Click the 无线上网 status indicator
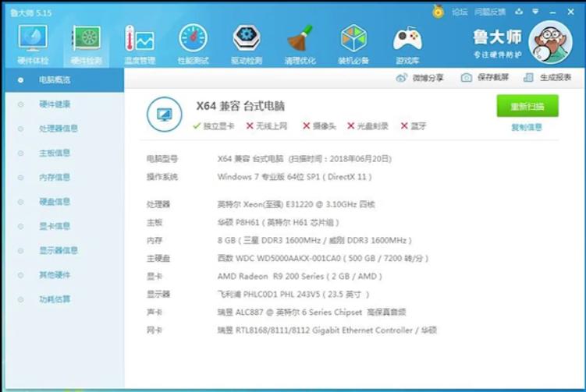This screenshot has height=392, width=586. [266, 126]
